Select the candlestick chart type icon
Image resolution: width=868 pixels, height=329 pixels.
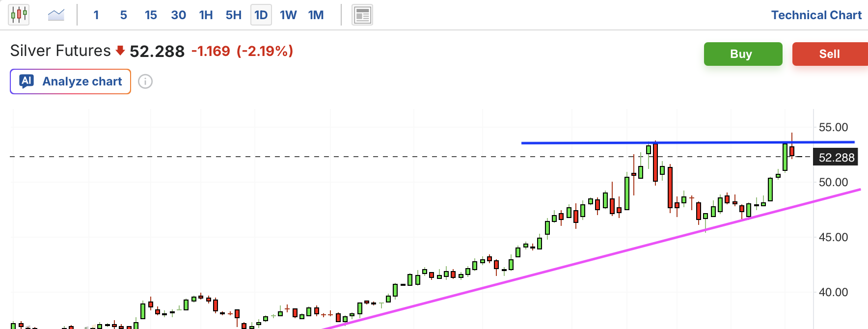19,15
